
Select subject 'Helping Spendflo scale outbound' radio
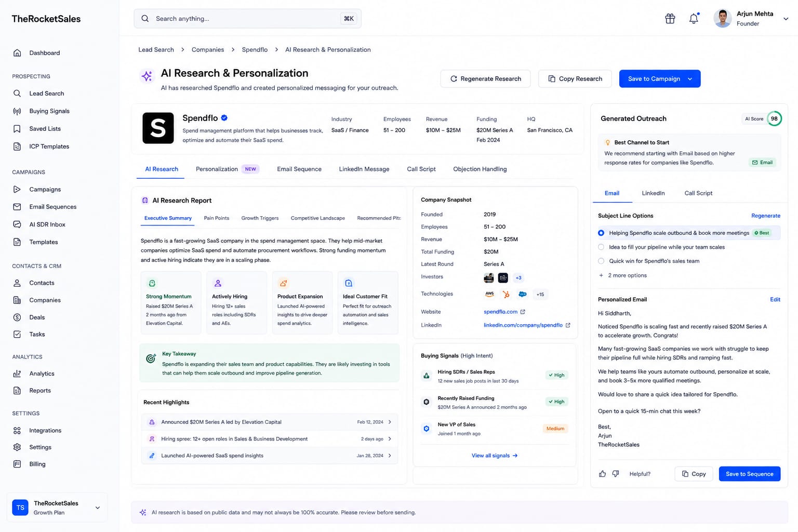tap(601, 233)
